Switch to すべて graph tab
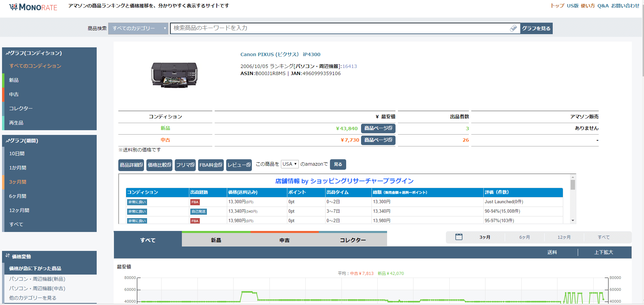This screenshot has height=305, width=644. pos(148,240)
